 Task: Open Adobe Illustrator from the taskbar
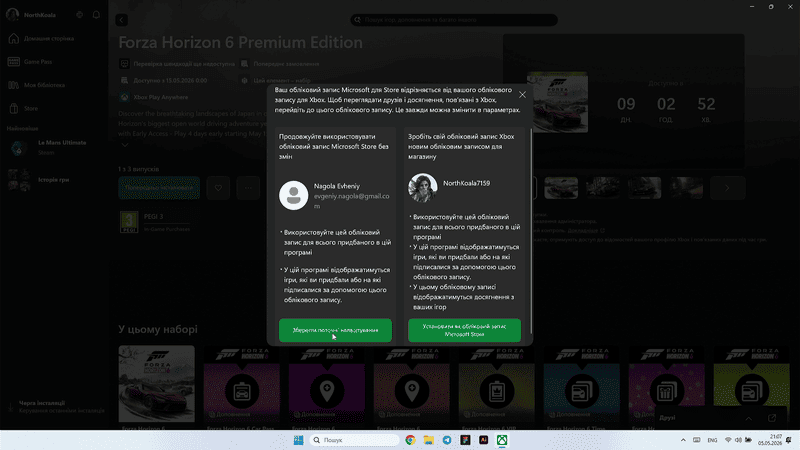coord(484,440)
